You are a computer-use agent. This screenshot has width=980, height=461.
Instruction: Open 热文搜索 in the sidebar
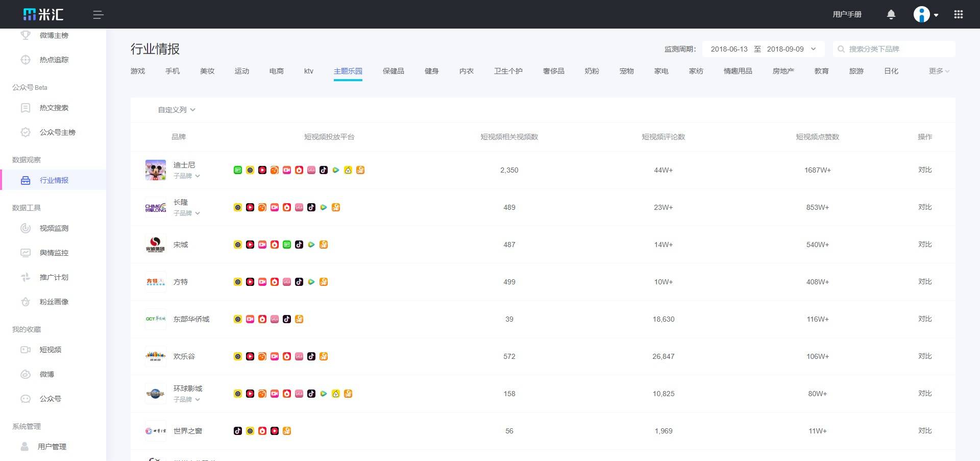click(x=54, y=108)
